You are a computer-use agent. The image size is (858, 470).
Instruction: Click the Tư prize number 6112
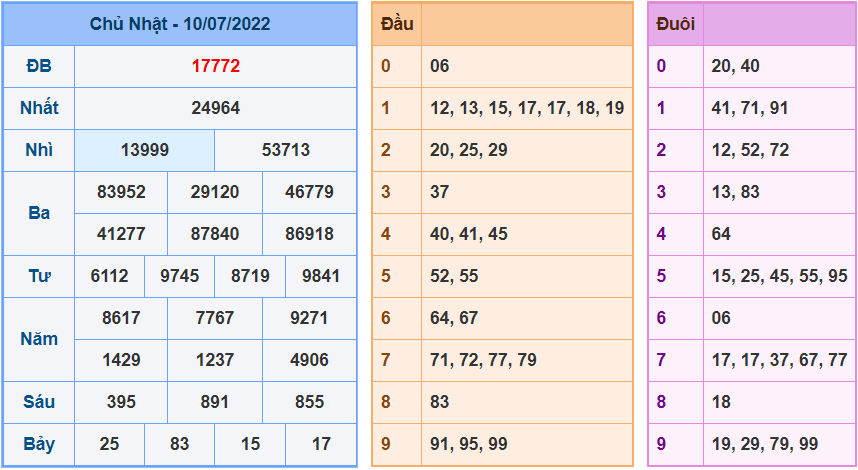109,276
